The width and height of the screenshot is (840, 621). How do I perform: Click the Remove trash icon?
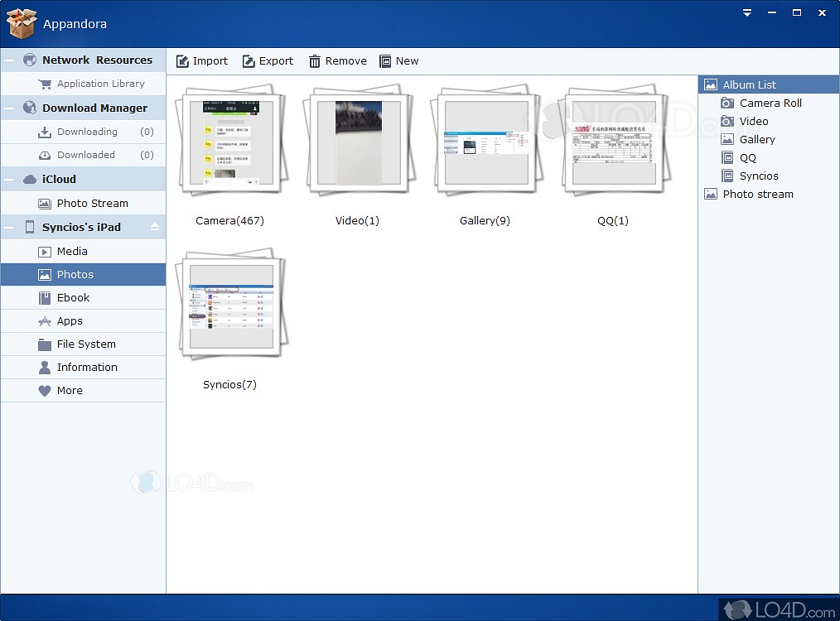coord(315,61)
